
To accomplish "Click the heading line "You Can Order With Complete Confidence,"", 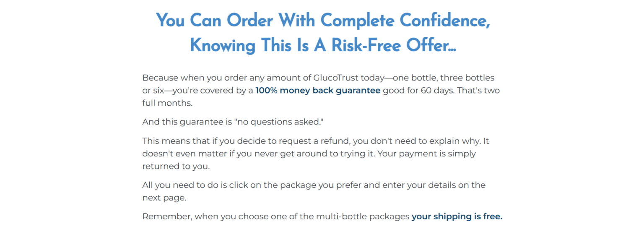I will pyautogui.click(x=322, y=21).
